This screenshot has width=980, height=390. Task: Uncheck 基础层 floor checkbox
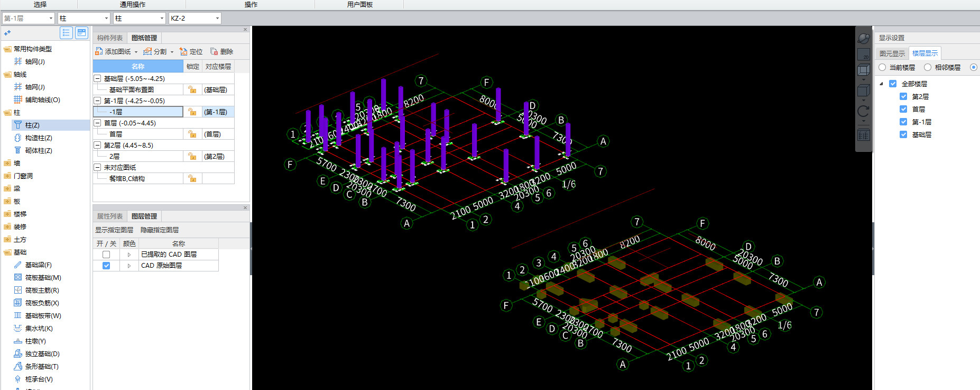point(903,134)
